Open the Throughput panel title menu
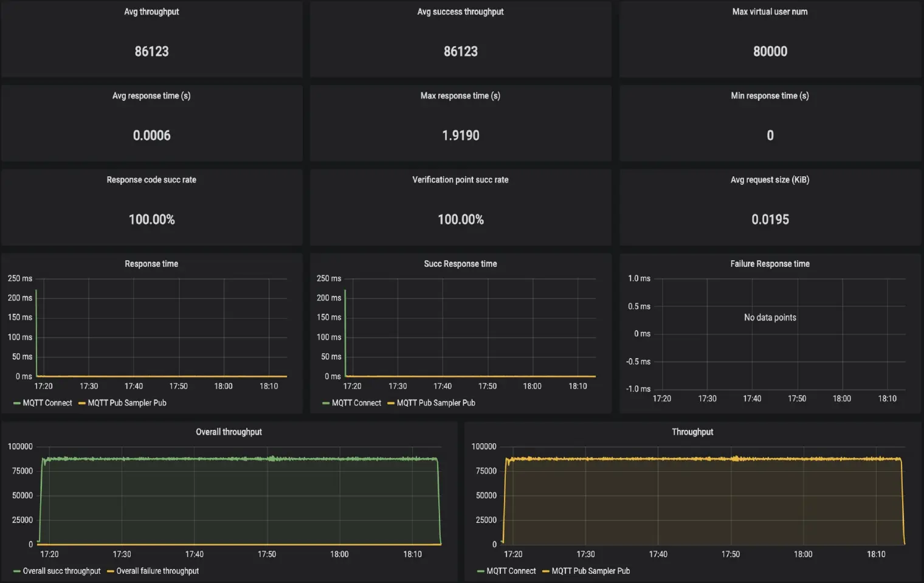The height and width of the screenshot is (583, 924). coord(692,432)
